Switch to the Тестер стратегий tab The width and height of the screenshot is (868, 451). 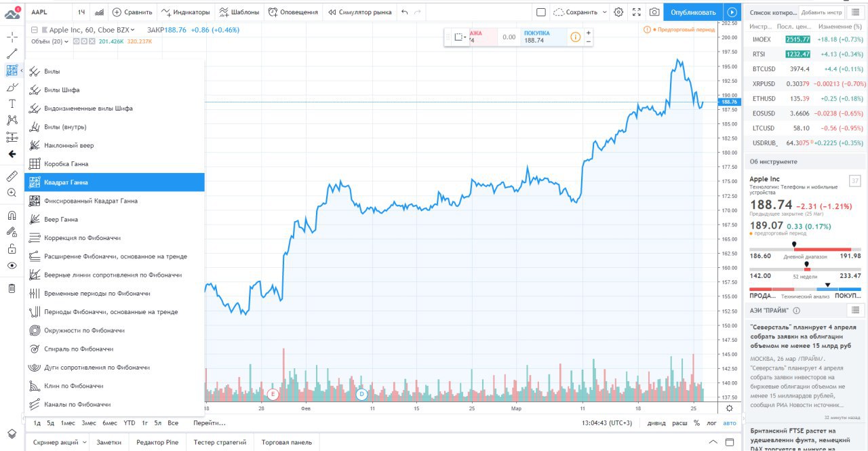click(x=220, y=442)
